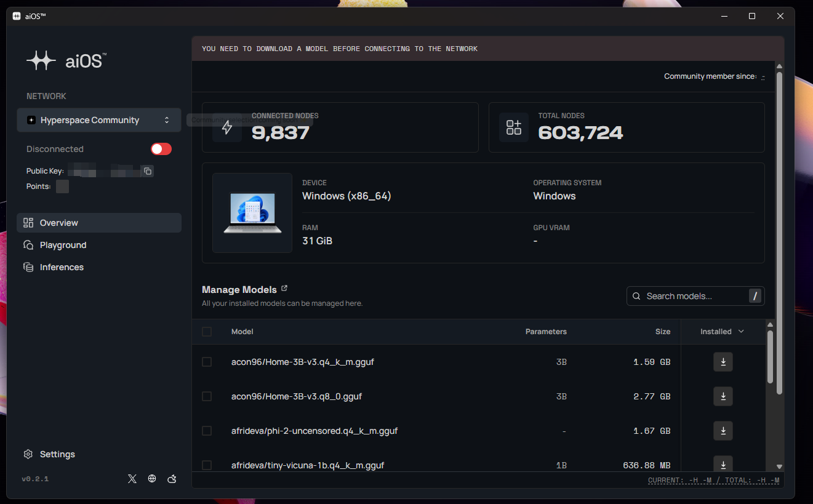Open the Inferences page
The height and width of the screenshot is (504, 813).
(x=62, y=267)
